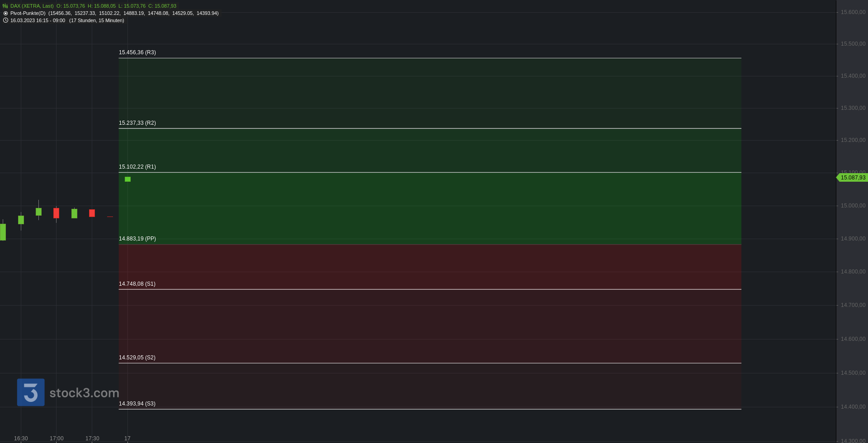Image resolution: width=868 pixels, height=443 pixels.
Task: Click the 16.03.2023 16:15 - 09:00 time range text
Action: [x=38, y=20]
